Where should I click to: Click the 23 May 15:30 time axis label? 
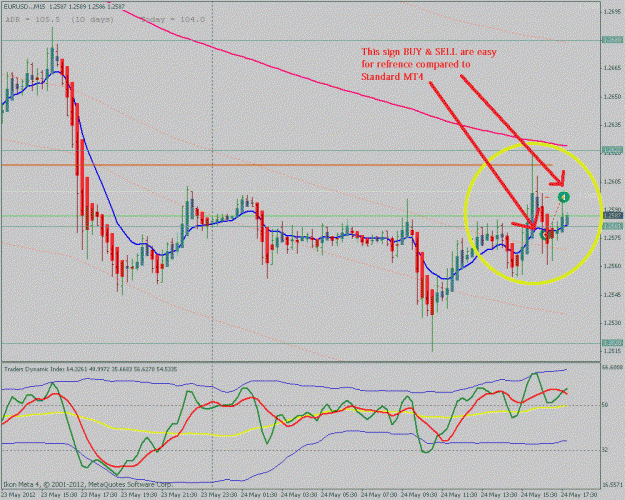pyautogui.click(x=59, y=495)
